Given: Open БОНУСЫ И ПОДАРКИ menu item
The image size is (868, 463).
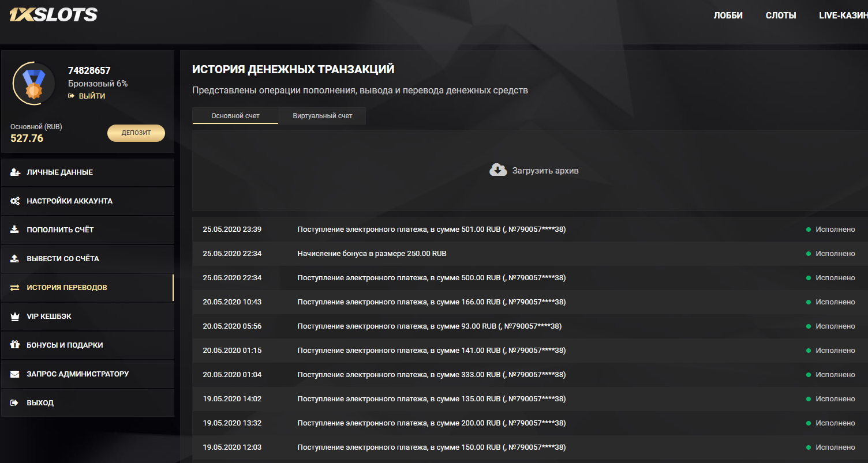Looking at the screenshot, I should 88,345.
